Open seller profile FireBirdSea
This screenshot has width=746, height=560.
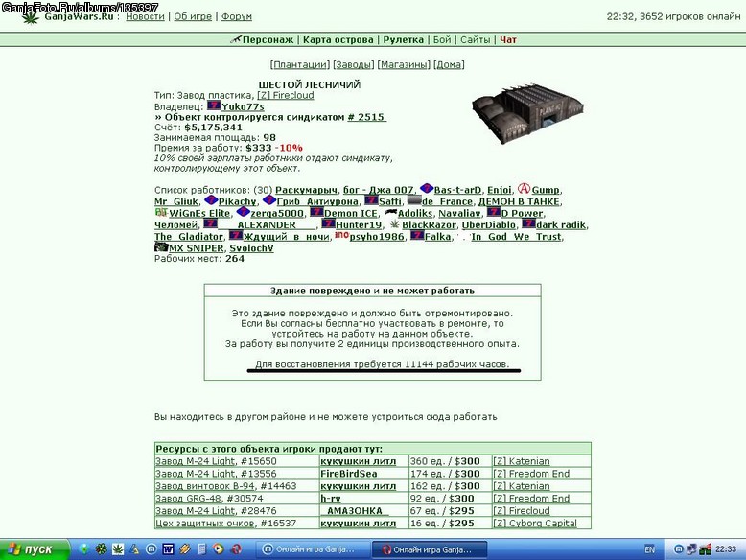coord(349,474)
